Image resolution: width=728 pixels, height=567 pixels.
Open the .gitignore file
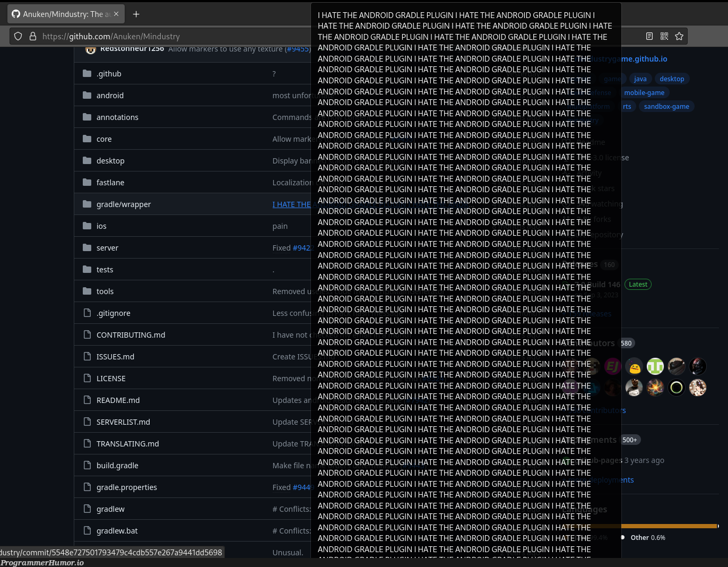tap(114, 313)
